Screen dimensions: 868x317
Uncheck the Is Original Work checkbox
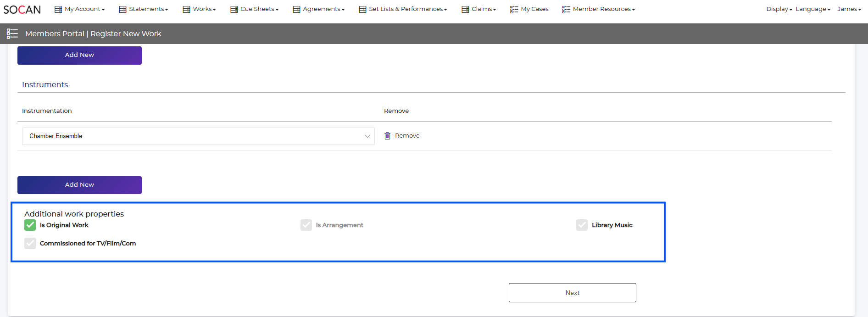coord(30,225)
